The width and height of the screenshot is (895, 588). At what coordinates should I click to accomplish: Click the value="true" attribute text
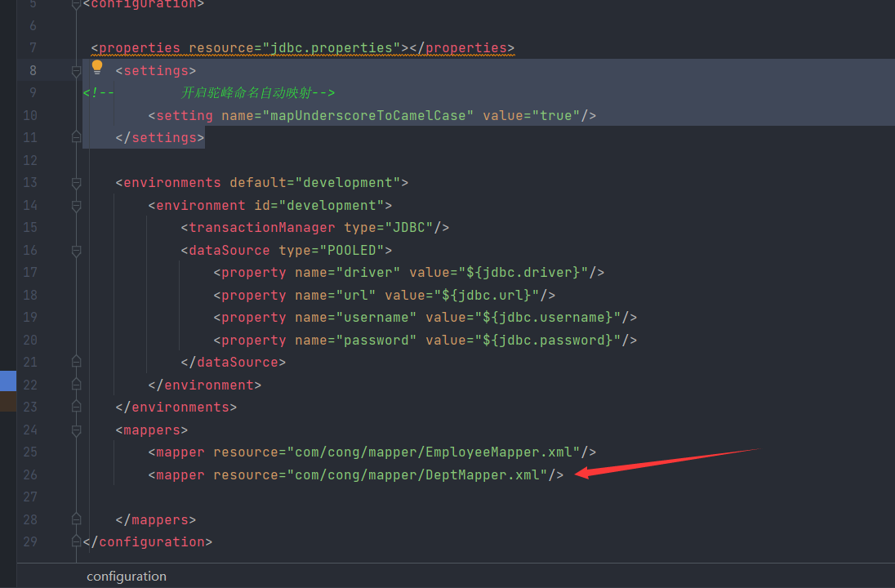coord(532,116)
